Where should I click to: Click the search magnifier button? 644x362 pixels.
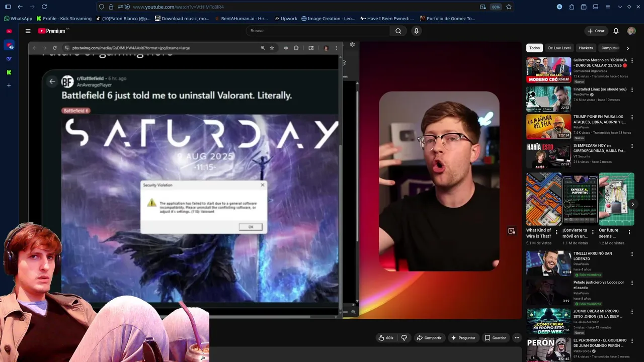(398, 31)
